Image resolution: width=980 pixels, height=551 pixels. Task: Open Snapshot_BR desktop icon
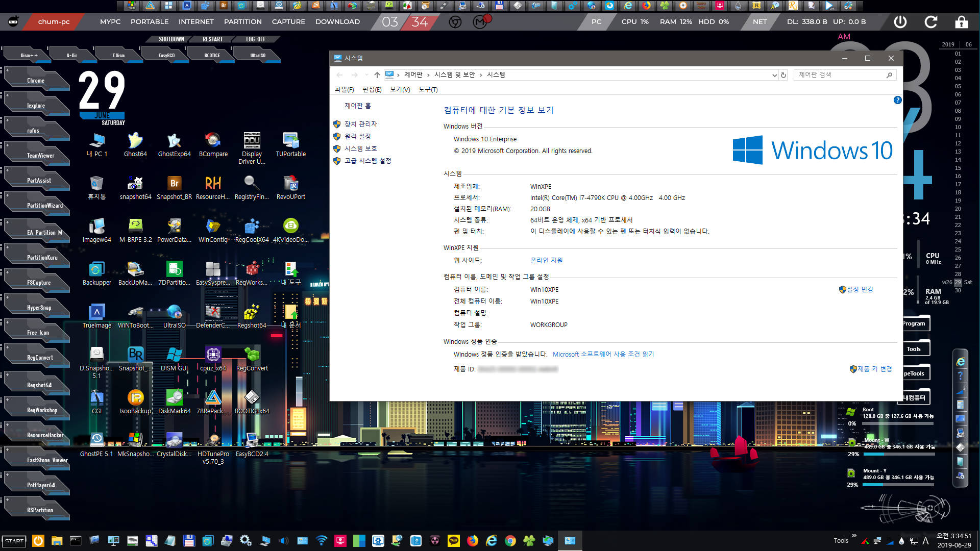tap(174, 187)
